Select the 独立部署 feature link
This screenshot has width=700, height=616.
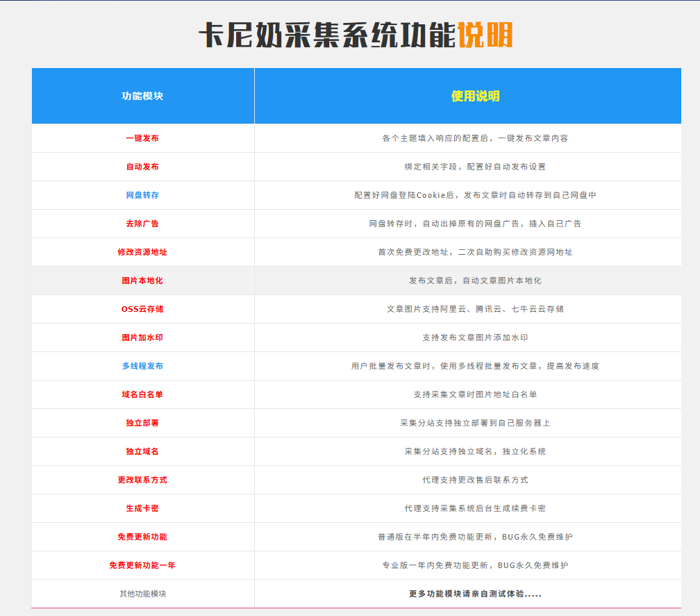[142, 422]
